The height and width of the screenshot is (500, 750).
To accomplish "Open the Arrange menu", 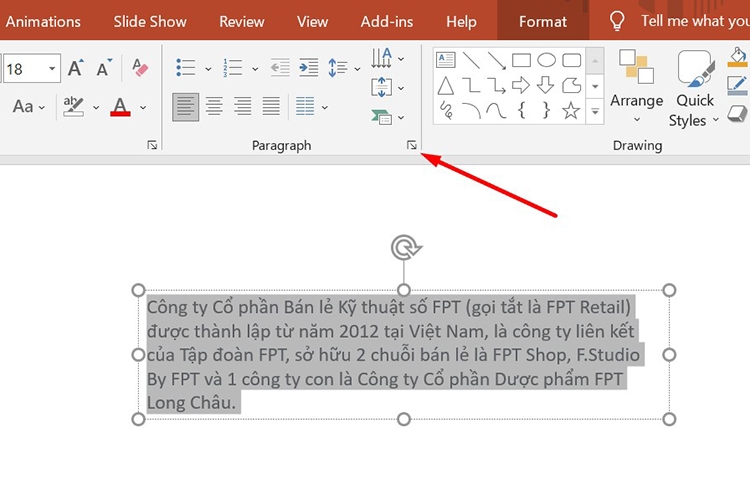I will coord(637,86).
